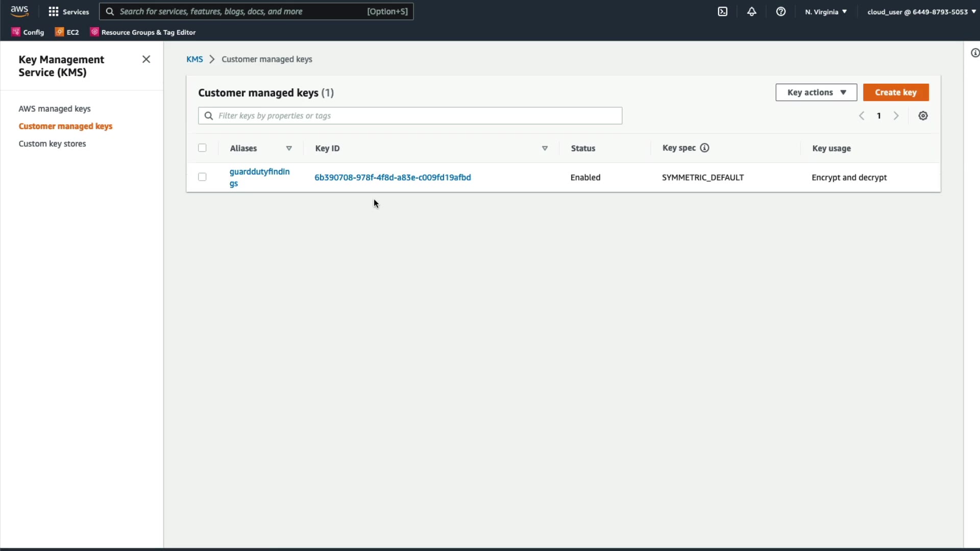Check the guarddutyfindings key row checkbox
This screenshot has height=551, width=980.
(x=202, y=177)
